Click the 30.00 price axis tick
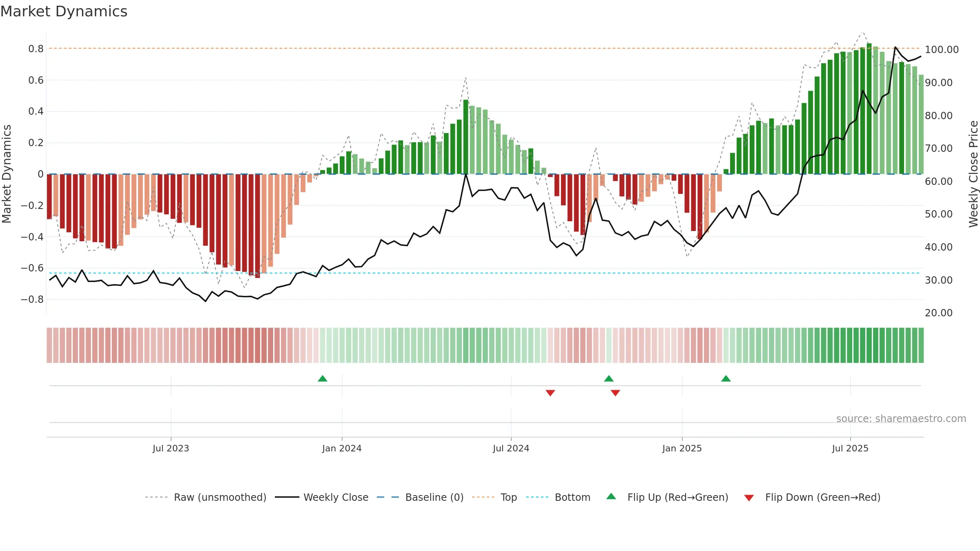This screenshot has width=980, height=551. pyautogui.click(x=939, y=280)
